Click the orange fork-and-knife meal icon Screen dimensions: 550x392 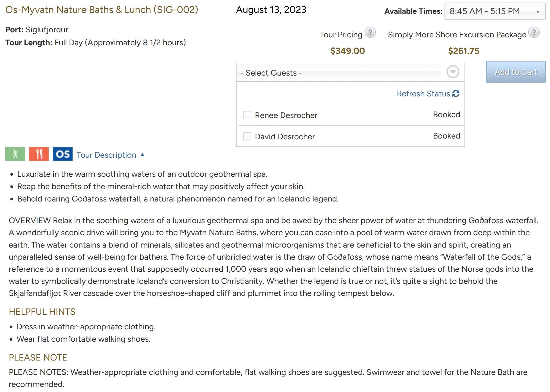click(39, 154)
